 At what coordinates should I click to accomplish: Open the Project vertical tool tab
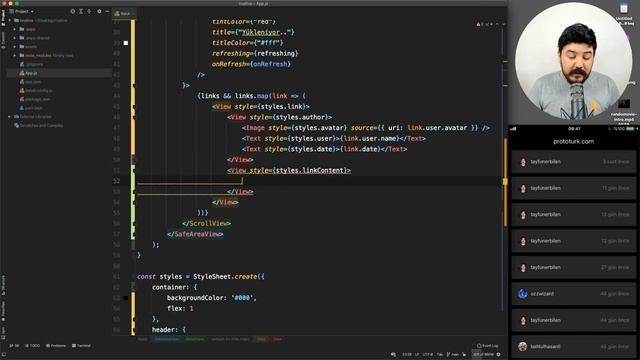pos(3,18)
